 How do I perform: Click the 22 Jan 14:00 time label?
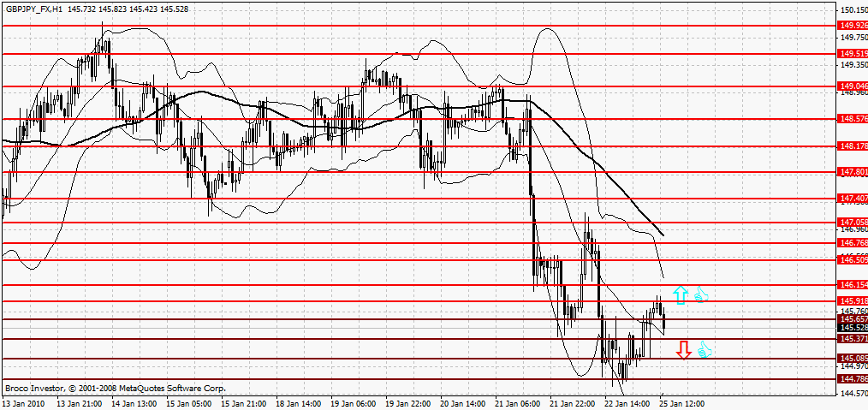[627, 405]
